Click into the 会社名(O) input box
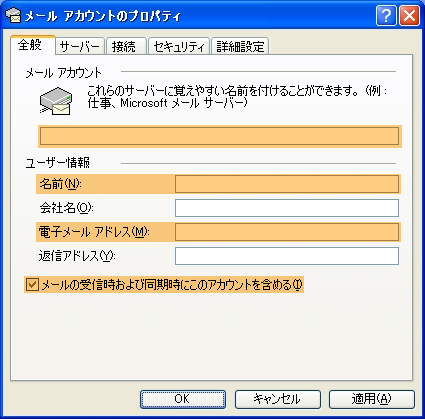Screen dimensions: 425x419 click(287, 208)
